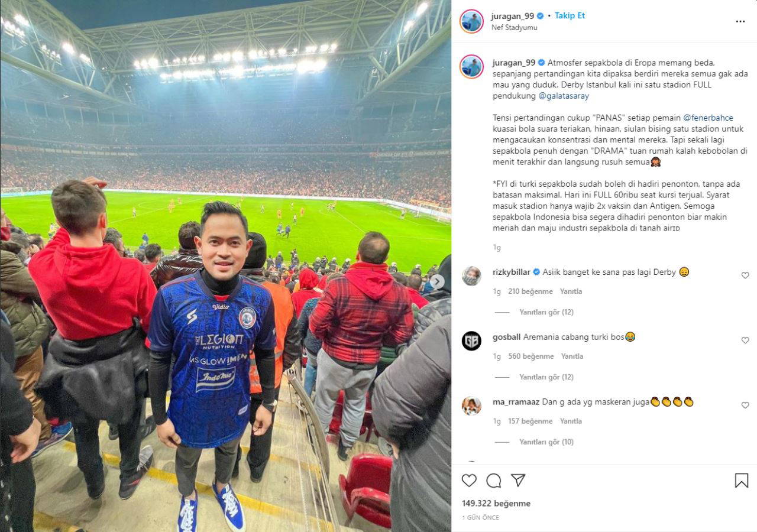
Task: Expand 12 replies under gosball's comment
Action: click(x=546, y=377)
